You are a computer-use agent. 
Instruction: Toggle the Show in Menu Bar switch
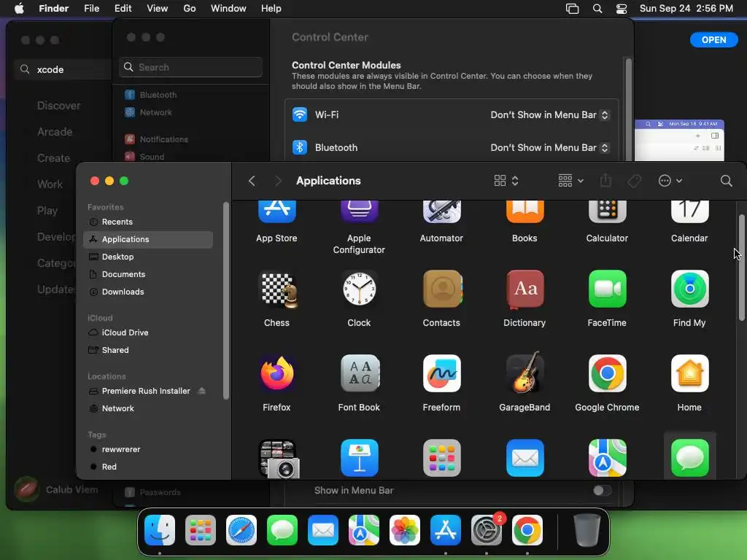[x=602, y=491]
